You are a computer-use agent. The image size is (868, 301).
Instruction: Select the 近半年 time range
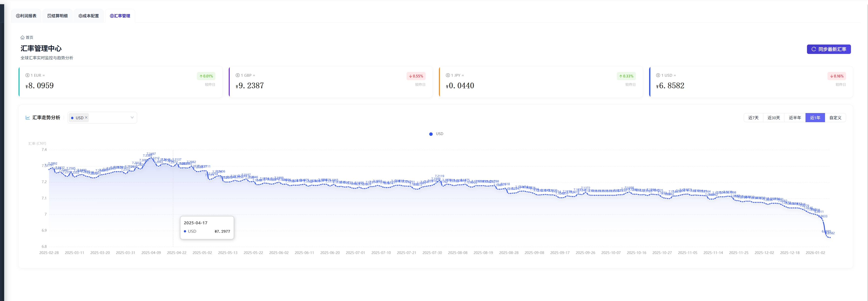[x=795, y=118]
